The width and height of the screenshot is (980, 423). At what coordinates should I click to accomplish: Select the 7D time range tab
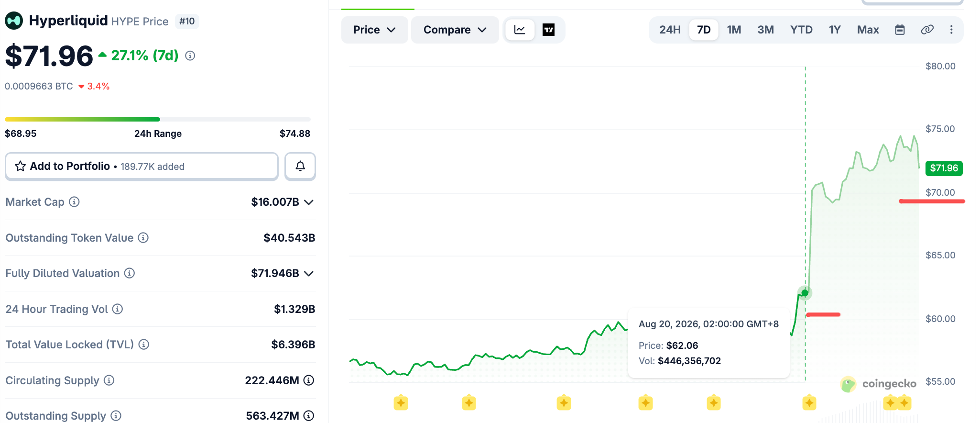tap(704, 30)
